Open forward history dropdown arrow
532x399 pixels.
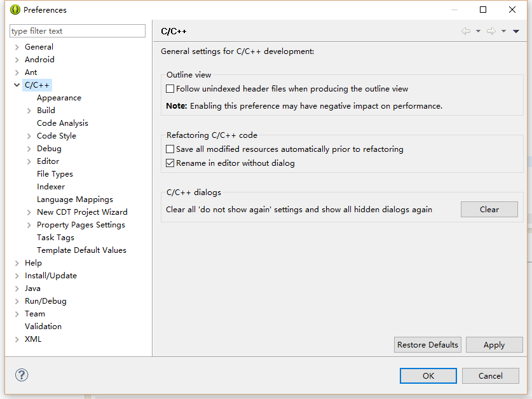click(503, 31)
